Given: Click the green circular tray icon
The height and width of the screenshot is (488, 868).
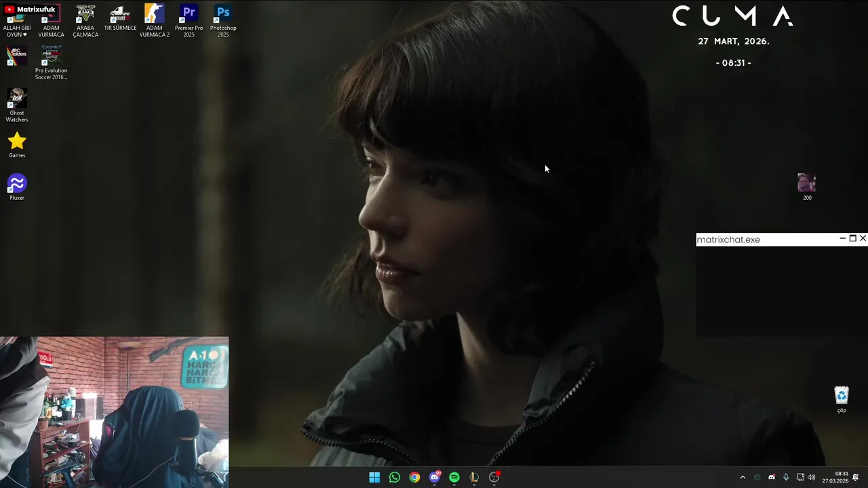Looking at the screenshot, I should coord(757,477).
